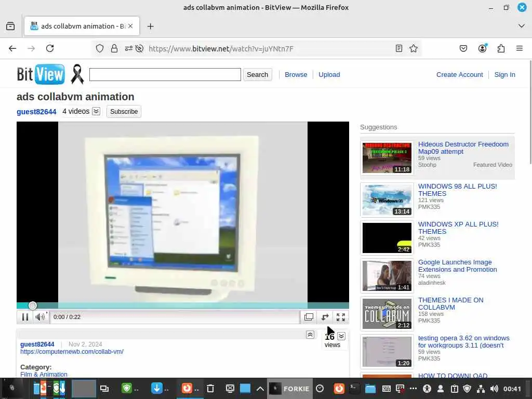
Task: Click opera test thumbnail 1:20
Action: pyautogui.click(x=387, y=352)
